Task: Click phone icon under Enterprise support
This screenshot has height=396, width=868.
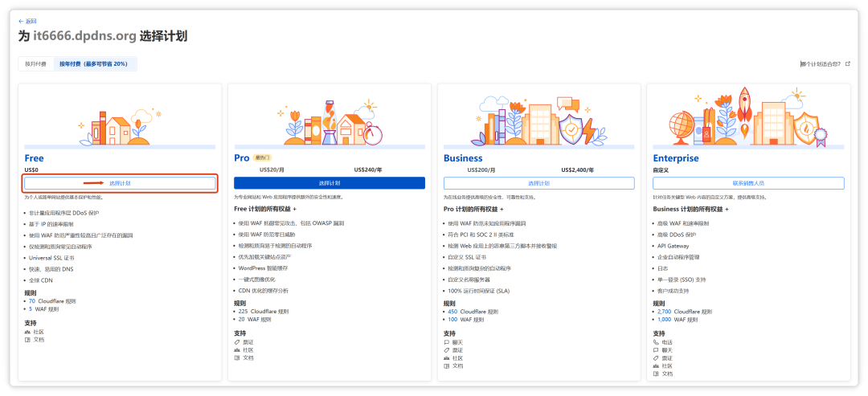Action: pyautogui.click(x=656, y=341)
